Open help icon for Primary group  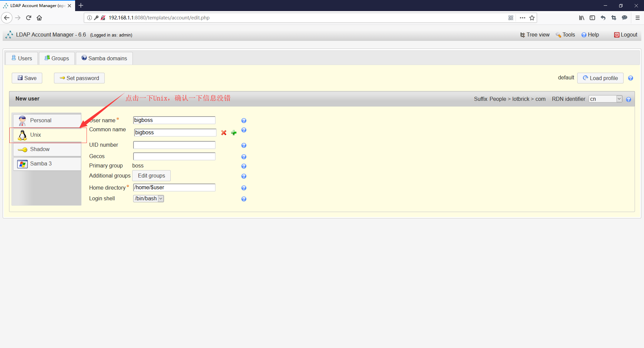[244, 166]
